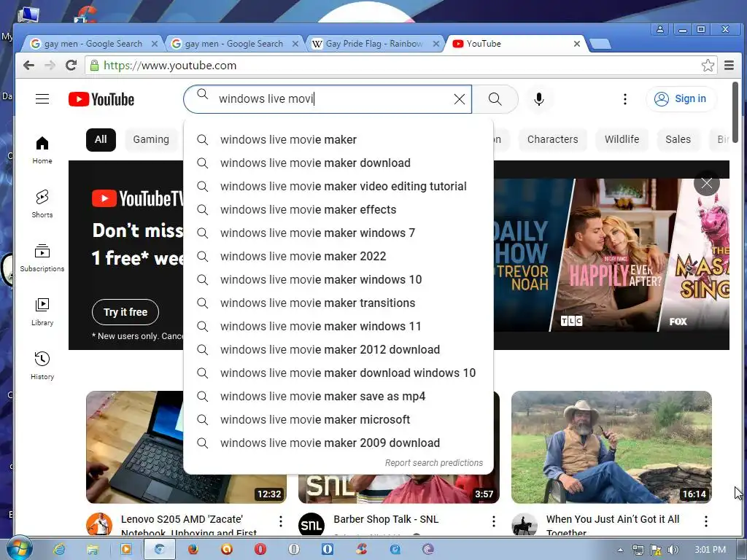Choose suggestion 'windows live movie maker'
Screen dimensions: 747x560
(338, 139)
